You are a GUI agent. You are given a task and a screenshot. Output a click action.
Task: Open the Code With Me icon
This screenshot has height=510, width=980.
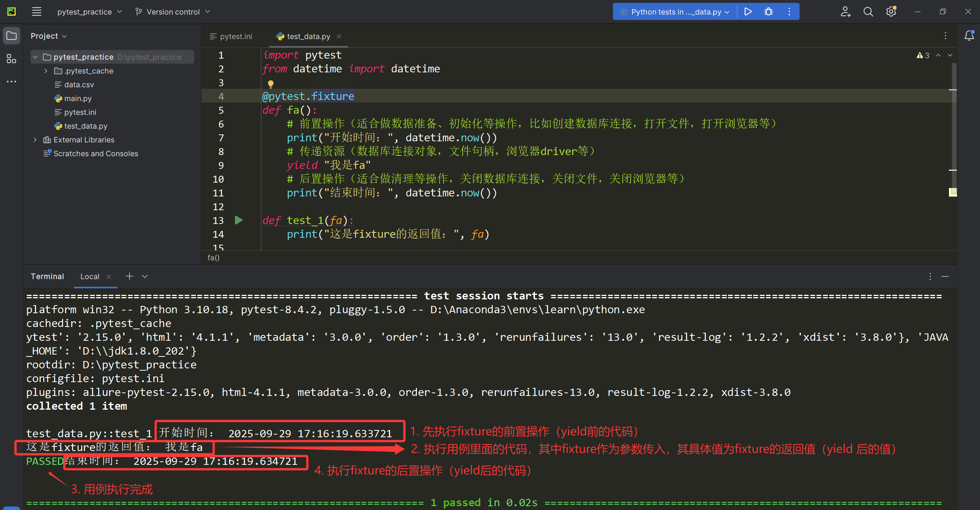click(x=845, y=11)
